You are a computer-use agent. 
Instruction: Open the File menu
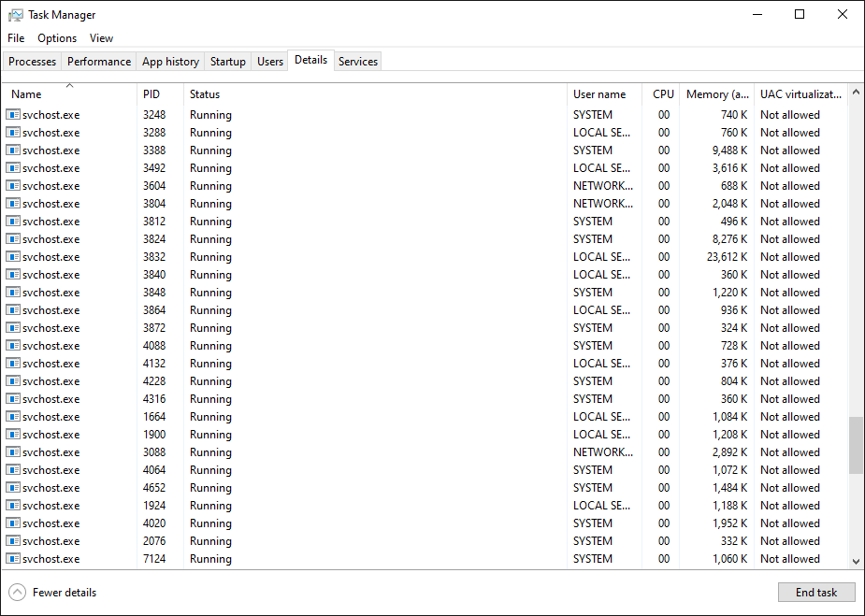coord(16,38)
